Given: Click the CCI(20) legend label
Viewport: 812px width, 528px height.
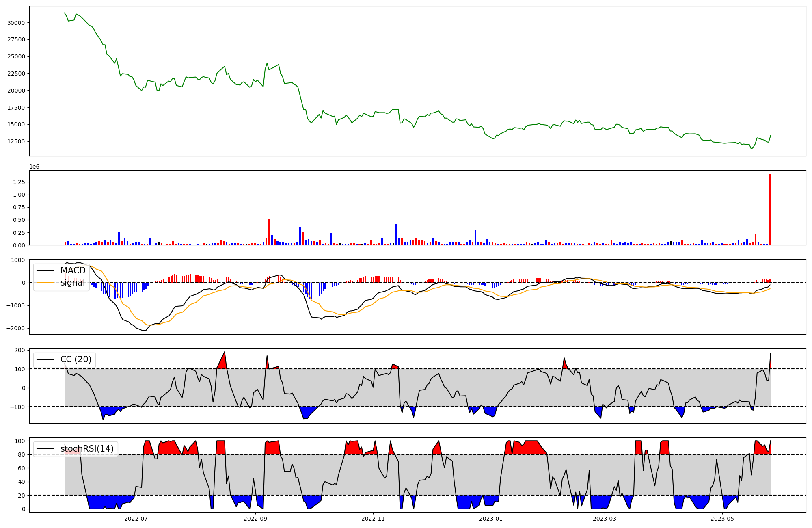Looking at the screenshot, I should point(76,359).
